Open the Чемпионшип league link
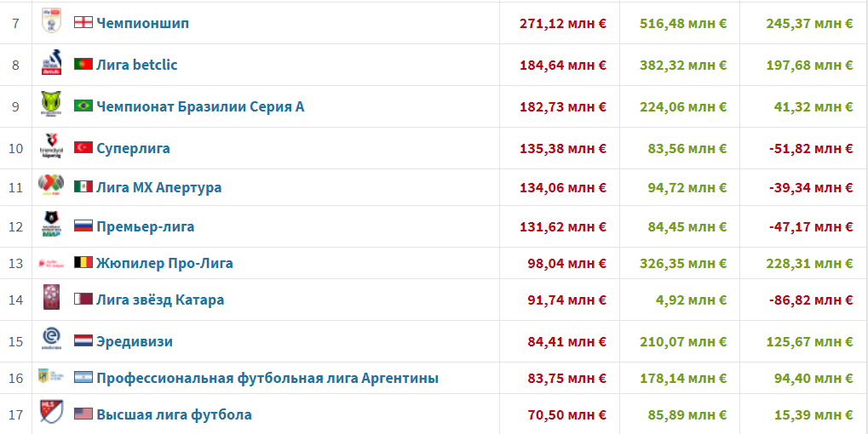Screen dimensions: 868x434 pyautogui.click(x=142, y=23)
